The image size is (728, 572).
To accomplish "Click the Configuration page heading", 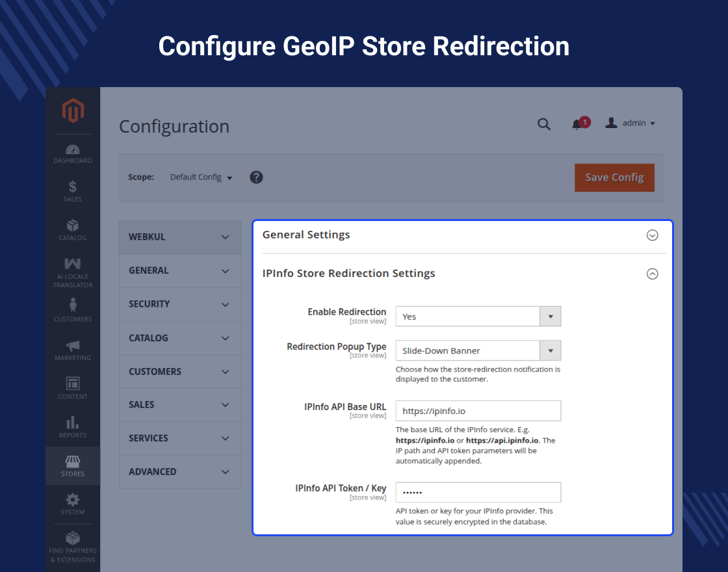I will [x=174, y=126].
